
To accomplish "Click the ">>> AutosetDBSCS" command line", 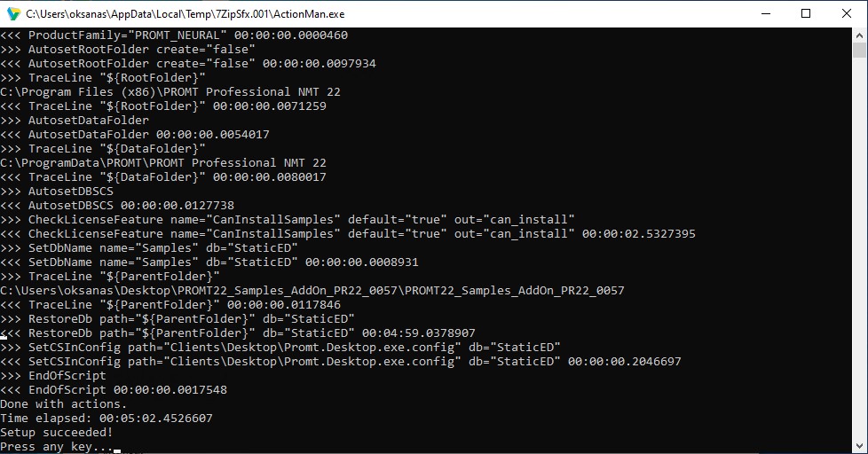I will coord(57,191).
